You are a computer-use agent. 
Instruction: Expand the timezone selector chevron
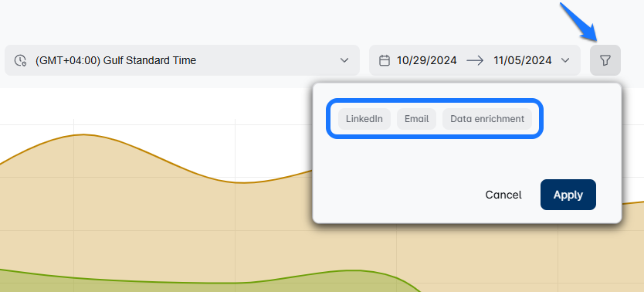click(344, 60)
